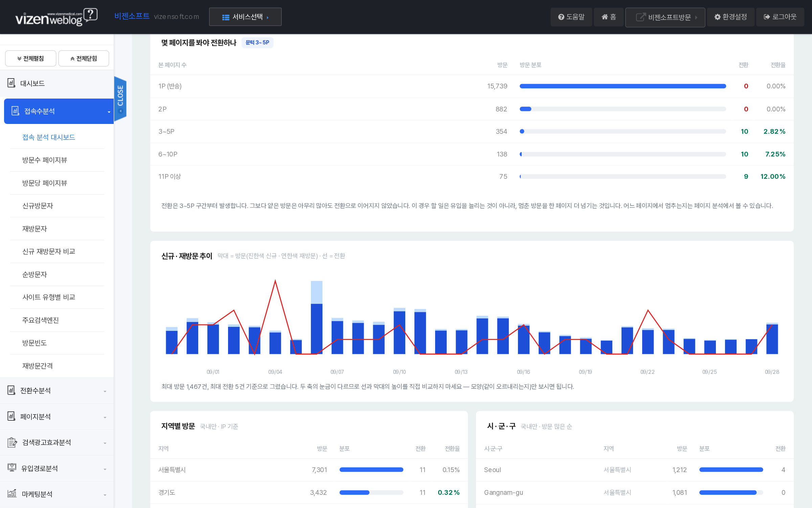The height and width of the screenshot is (508, 812).
Task: Click the 비젠소프트 site name link
Action: pyautogui.click(x=132, y=16)
